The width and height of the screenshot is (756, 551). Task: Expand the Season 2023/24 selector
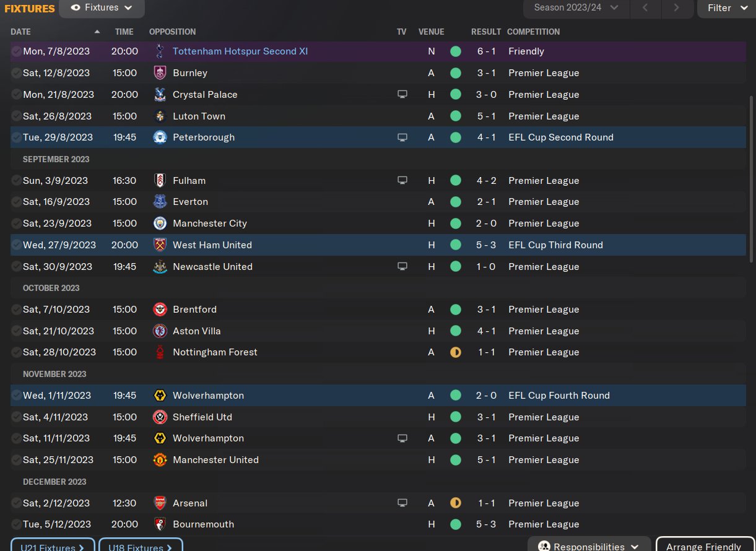576,8
